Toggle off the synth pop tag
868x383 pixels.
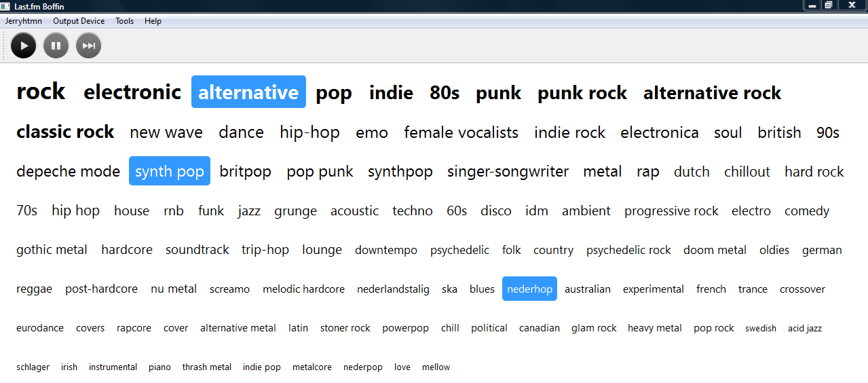pyautogui.click(x=170, y=172)
